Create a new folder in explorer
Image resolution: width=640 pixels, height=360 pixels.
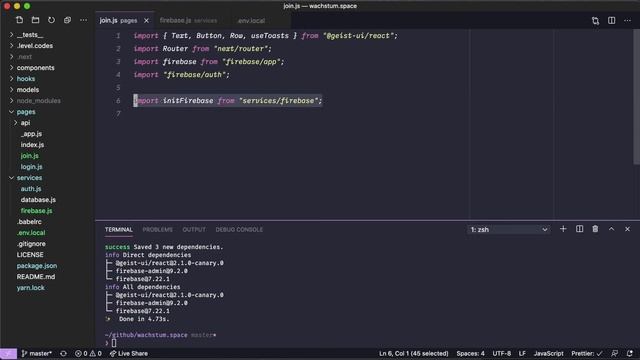[36, 20]
